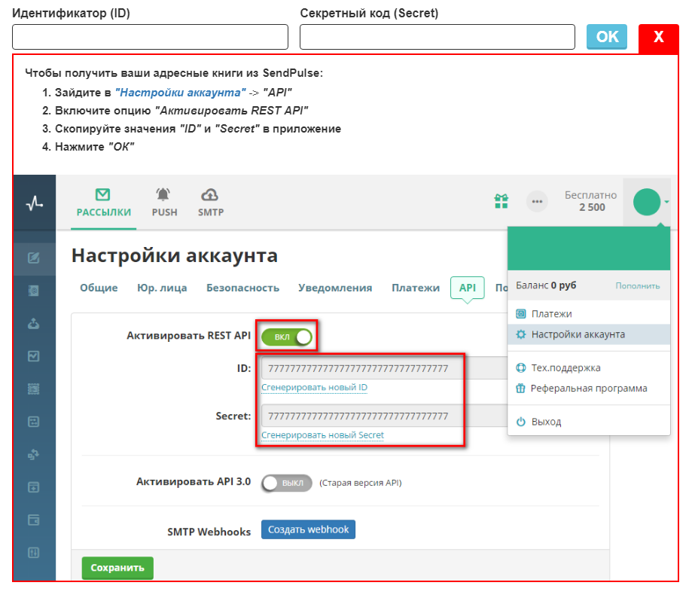Focus the Секретный код (Secret) input field
This screenshot has height=616, width=692.
pyautogui.click(x=437, y=37)
